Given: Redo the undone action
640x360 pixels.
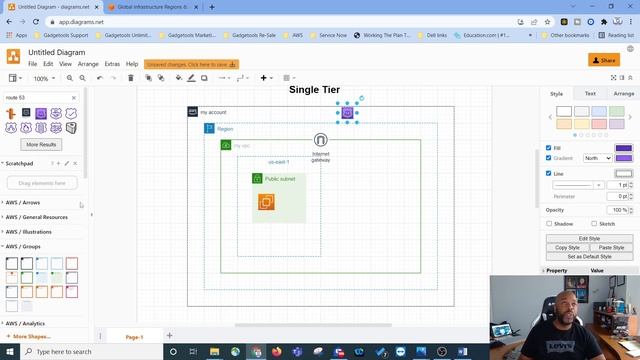Looking at the screenshot, I should (113, 78).
